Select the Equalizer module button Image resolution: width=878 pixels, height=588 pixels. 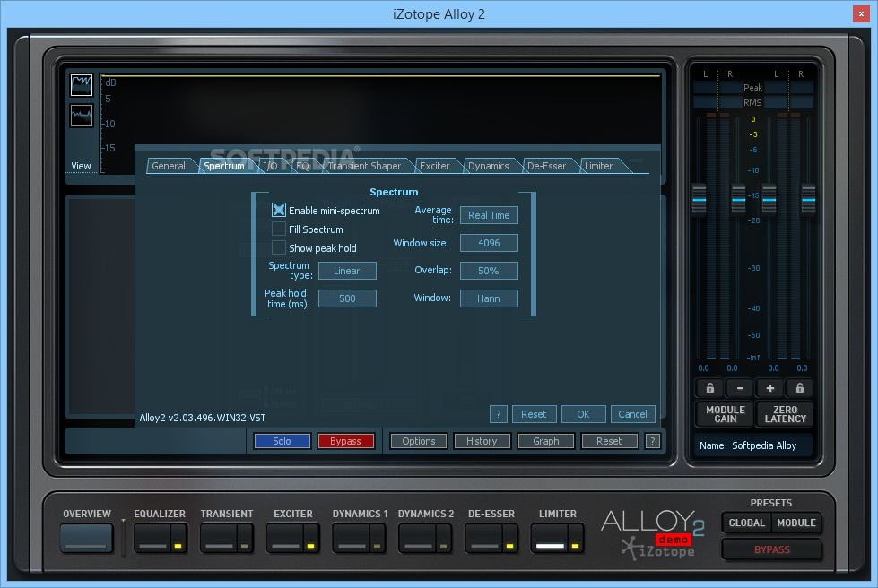click(152, 538)
